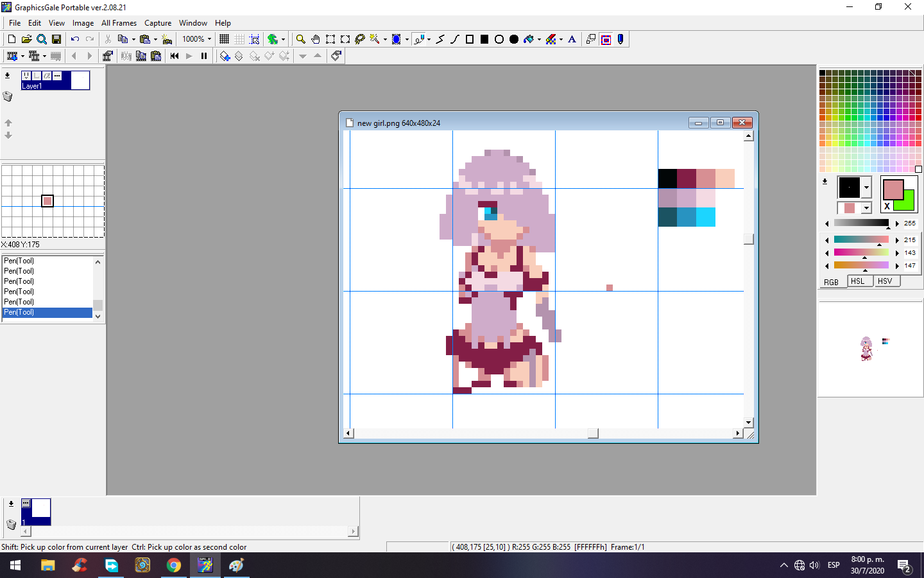Open the File menu

pos(15,23)
